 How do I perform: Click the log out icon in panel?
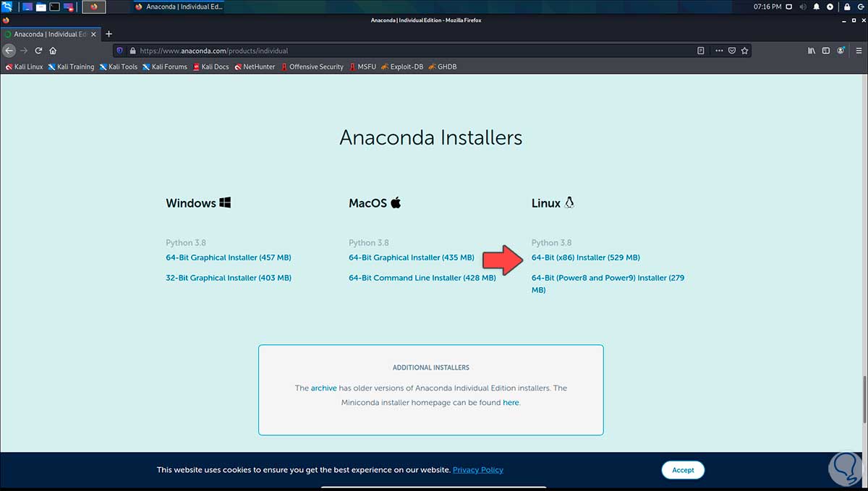[859, 7]
